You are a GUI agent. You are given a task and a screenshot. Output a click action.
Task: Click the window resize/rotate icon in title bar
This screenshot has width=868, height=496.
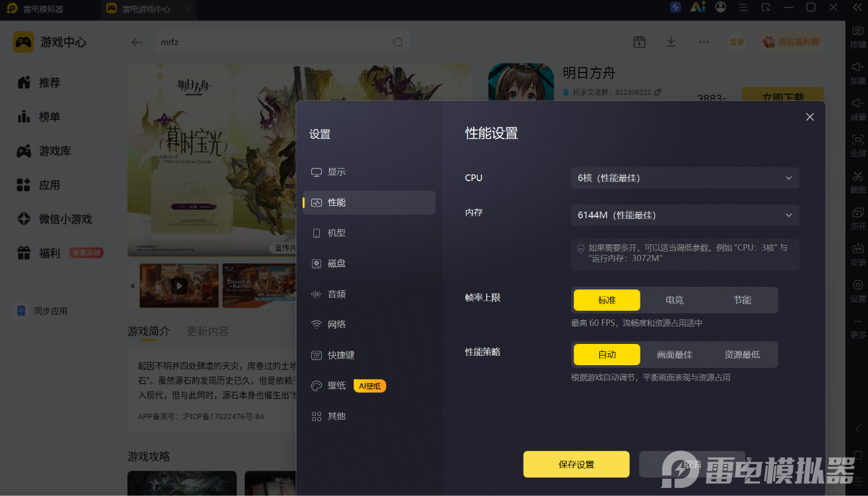(766, 7)
